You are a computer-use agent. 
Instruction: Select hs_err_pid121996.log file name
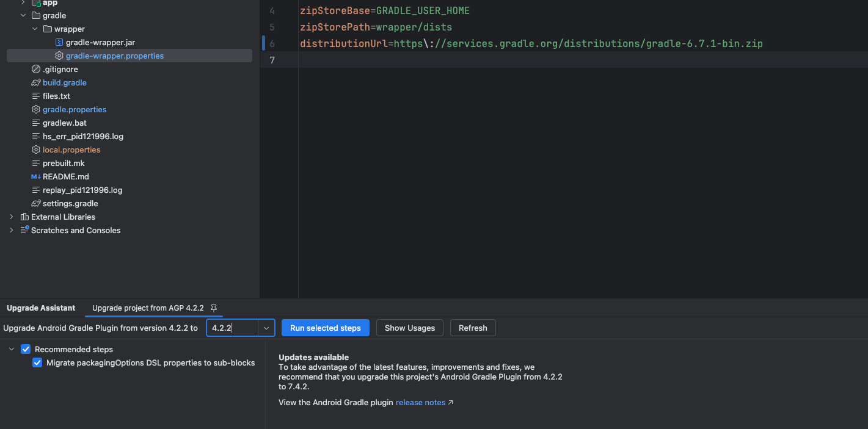coord(83,136)
